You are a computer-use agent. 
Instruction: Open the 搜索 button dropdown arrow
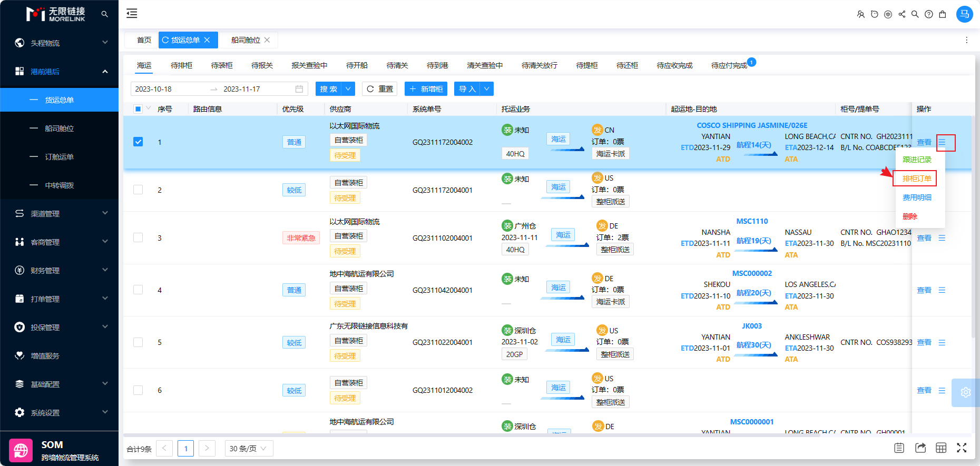(348, 89)
